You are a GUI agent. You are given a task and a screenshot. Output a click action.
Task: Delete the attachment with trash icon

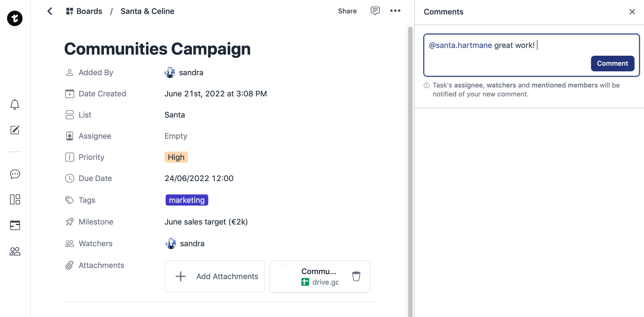tap(356, 276)
